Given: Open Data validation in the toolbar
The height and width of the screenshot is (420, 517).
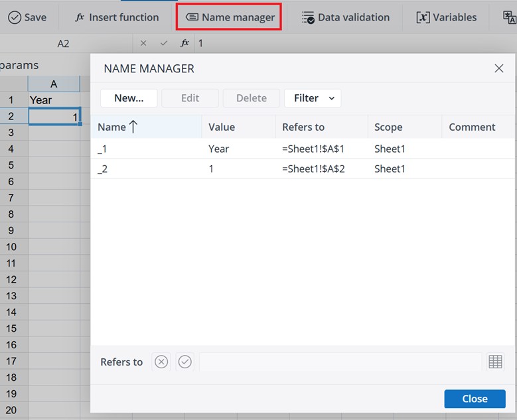Looking at the screenshot, I should (345, 17).
